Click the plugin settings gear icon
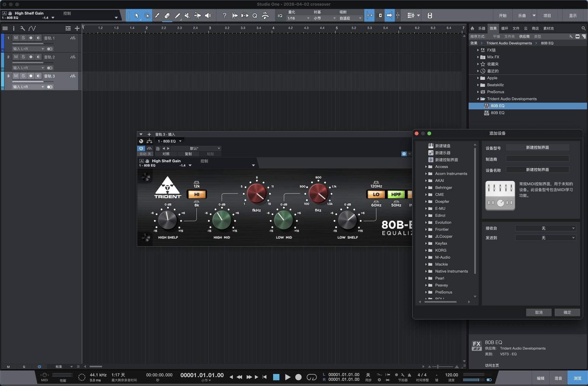The height and width of the screenshot is (386, 588). 404,154
